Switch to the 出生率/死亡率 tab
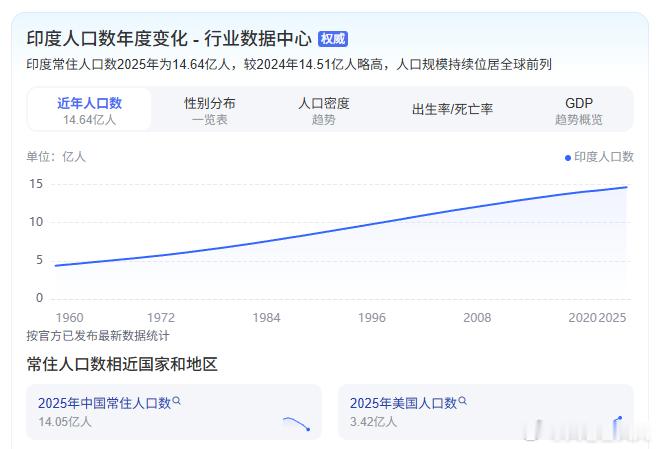 pyautogui.click(x=452, y=109)
